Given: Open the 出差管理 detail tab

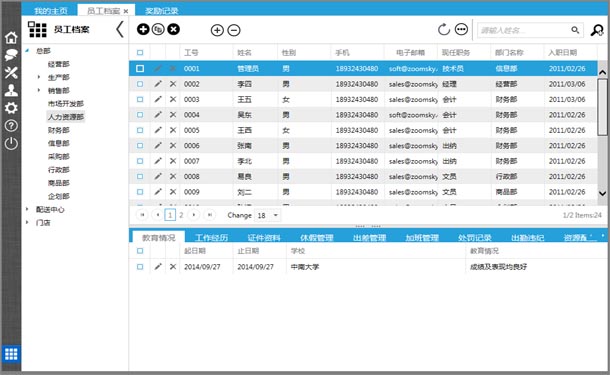Looking at the screenshot, I should point(369,237).
